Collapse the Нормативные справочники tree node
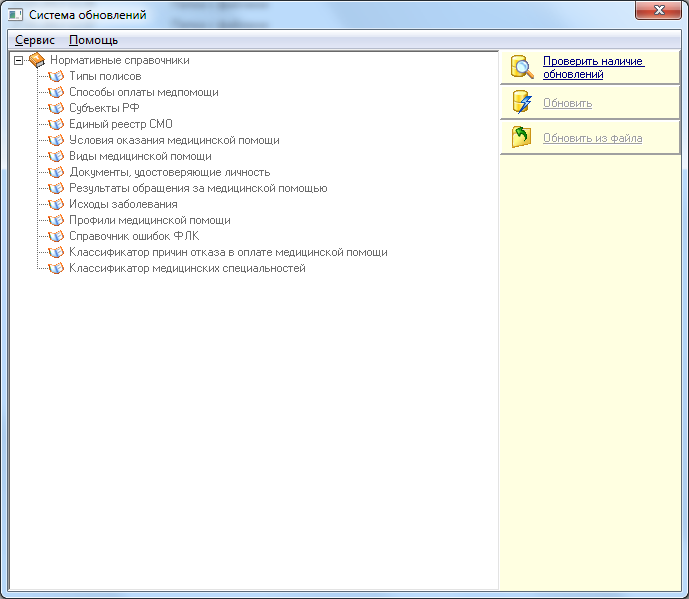The width and height of the screenshot is (689, 599). point(18,60)
